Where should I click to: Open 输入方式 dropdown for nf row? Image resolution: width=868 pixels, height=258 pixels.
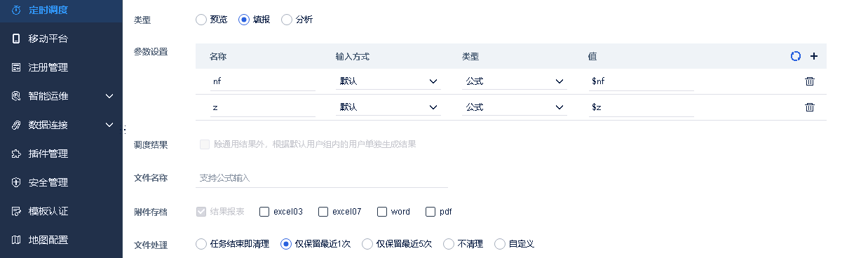tap(388, 81)
